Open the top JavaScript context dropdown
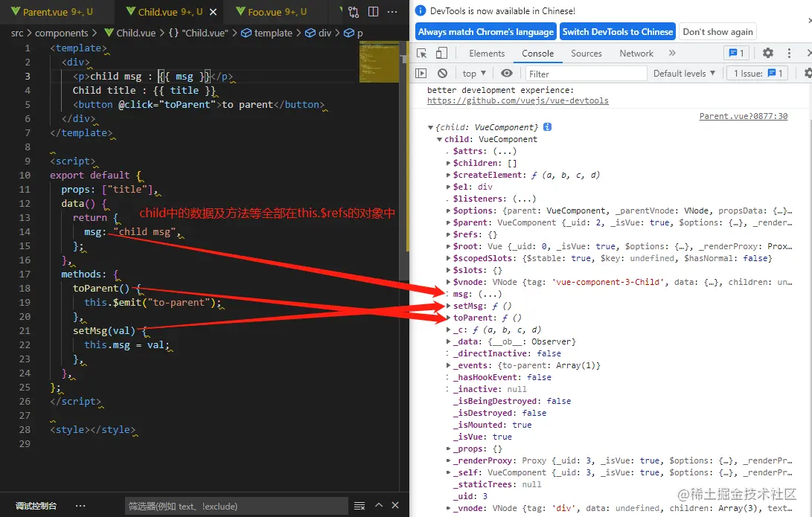This screenshot has width=812, height=517. point(474,74)
